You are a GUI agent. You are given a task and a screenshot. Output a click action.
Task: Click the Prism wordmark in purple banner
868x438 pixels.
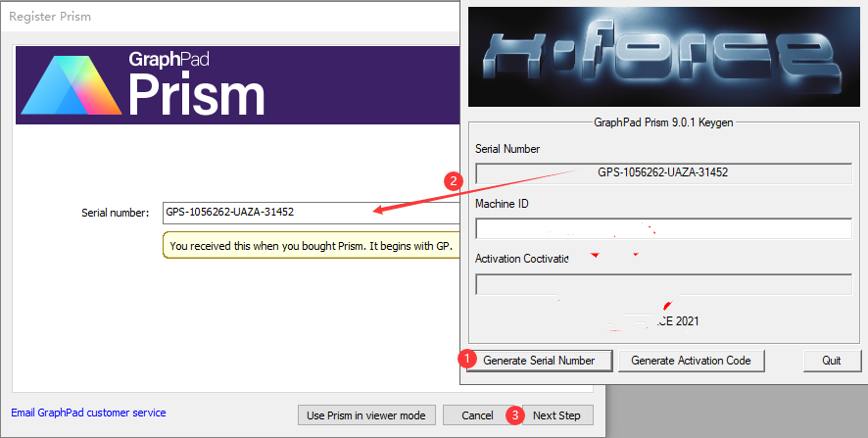tap(196, 95)
